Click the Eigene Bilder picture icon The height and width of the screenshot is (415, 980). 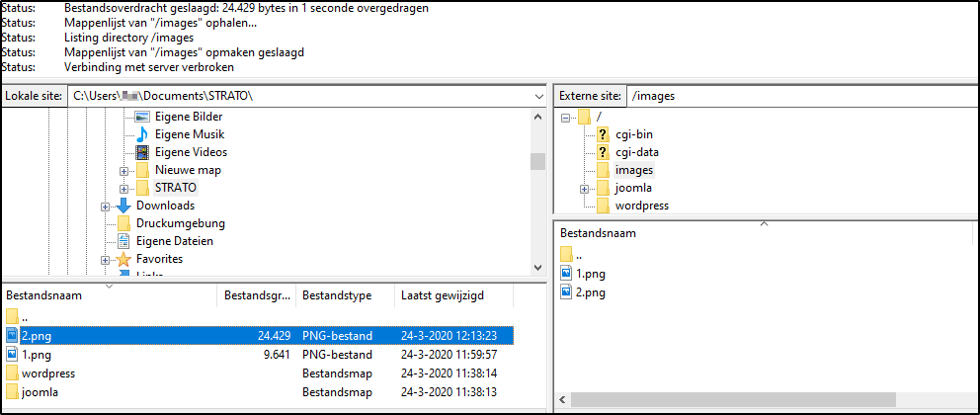tap(142, 117)
